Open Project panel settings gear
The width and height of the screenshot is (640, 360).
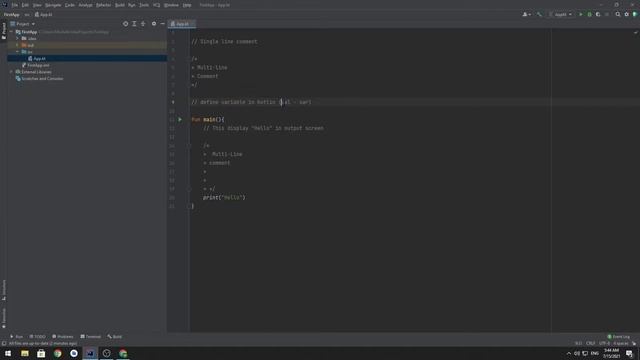[154, 24]
